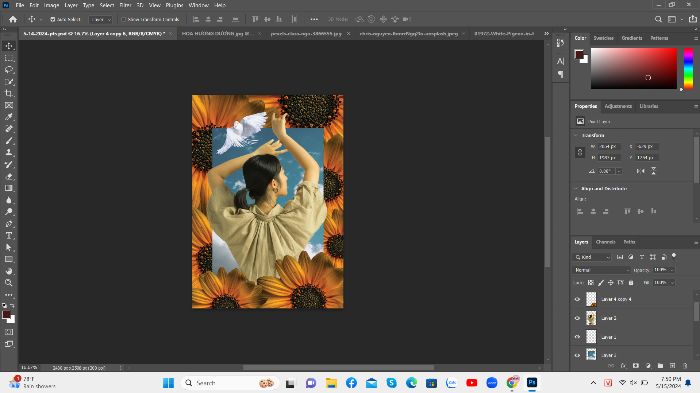Select the Eraser tool
This screenshot has width=700, height=393.
point(9,176)
